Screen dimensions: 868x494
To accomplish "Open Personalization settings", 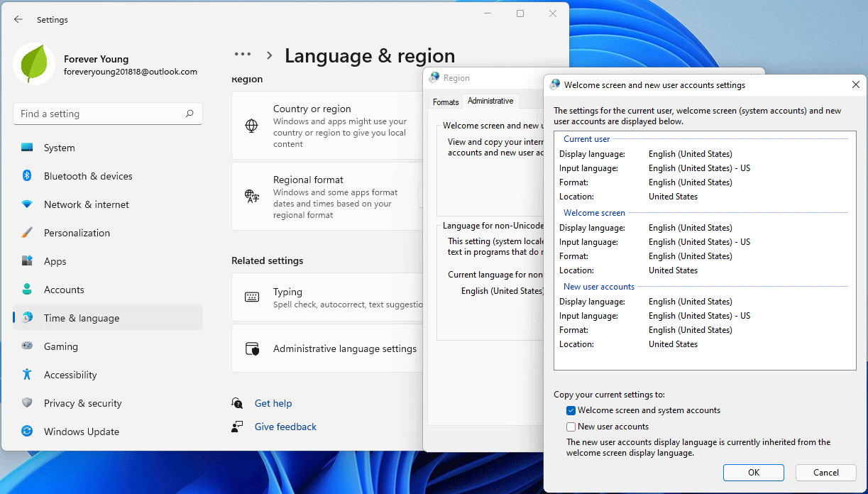I will click(x=77, y=233).
